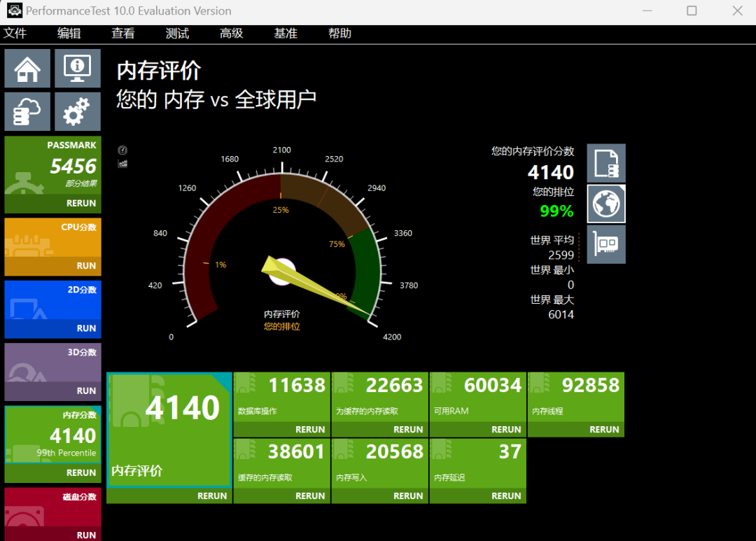Click the 世界 最大 6014 value
Screen dimensions: 756x541
click(x=561, y=315)
